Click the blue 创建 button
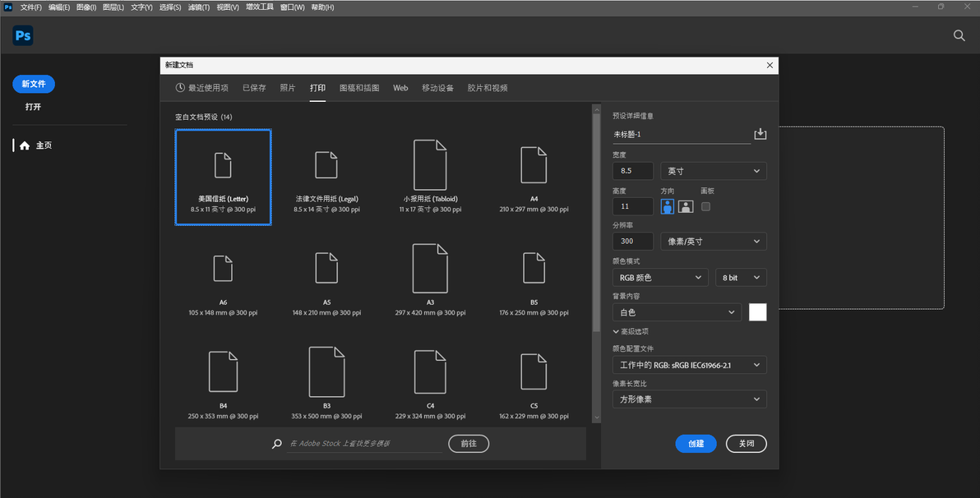 696,444
